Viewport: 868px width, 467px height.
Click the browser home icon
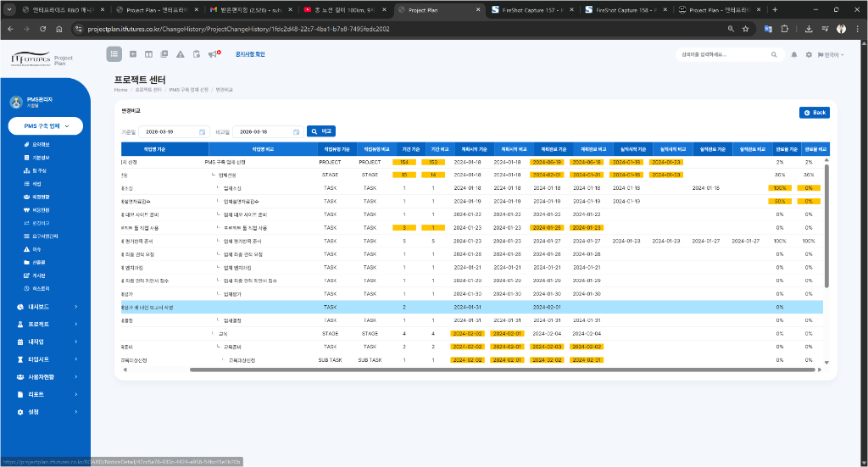click(x=59, y=29)
